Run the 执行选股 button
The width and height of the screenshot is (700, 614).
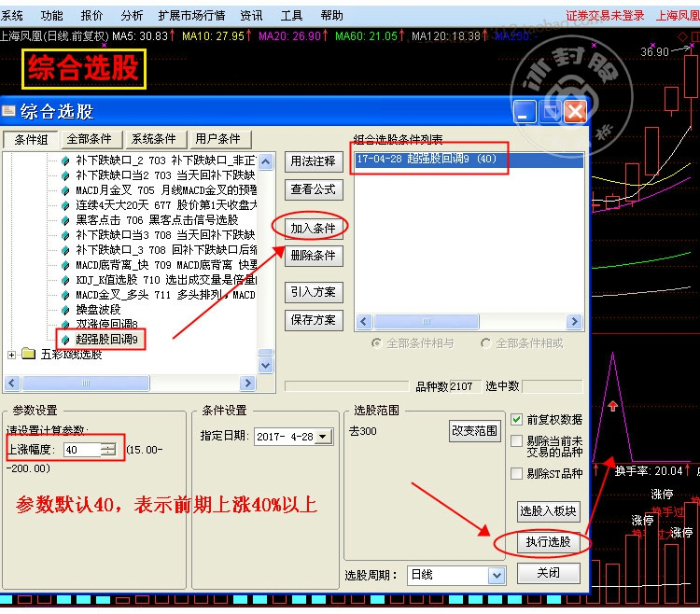point(548,542)
